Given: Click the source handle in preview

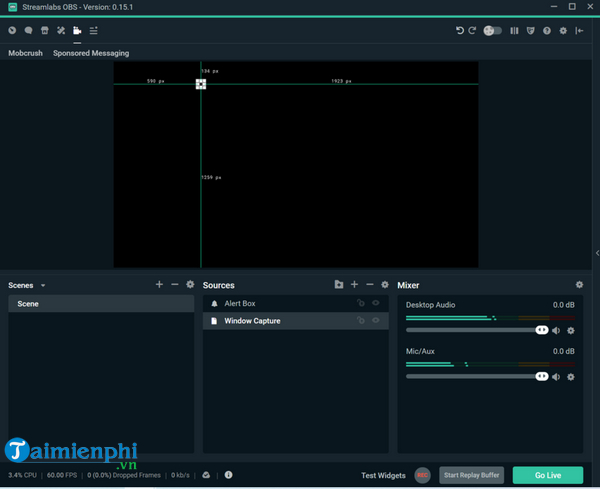Looking at the screenshot, I should pos(201,84).
